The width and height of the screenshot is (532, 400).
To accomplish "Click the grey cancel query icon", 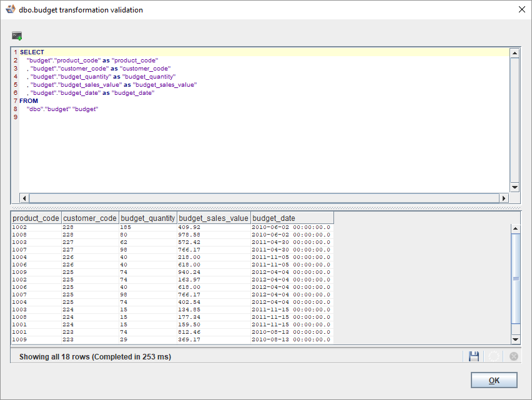I will [x=513, y=356].
